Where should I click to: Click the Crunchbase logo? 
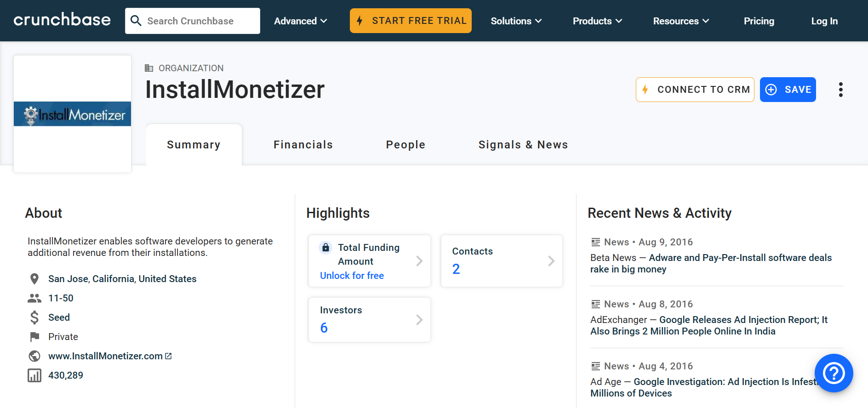point(62,20)
